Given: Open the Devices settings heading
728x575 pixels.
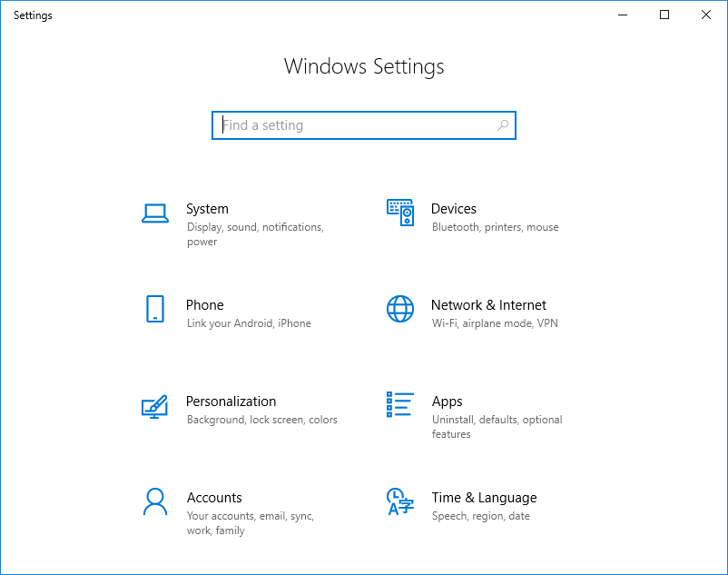Looking at the screenshot, I should pyautogui.click(x=454, y=209).
